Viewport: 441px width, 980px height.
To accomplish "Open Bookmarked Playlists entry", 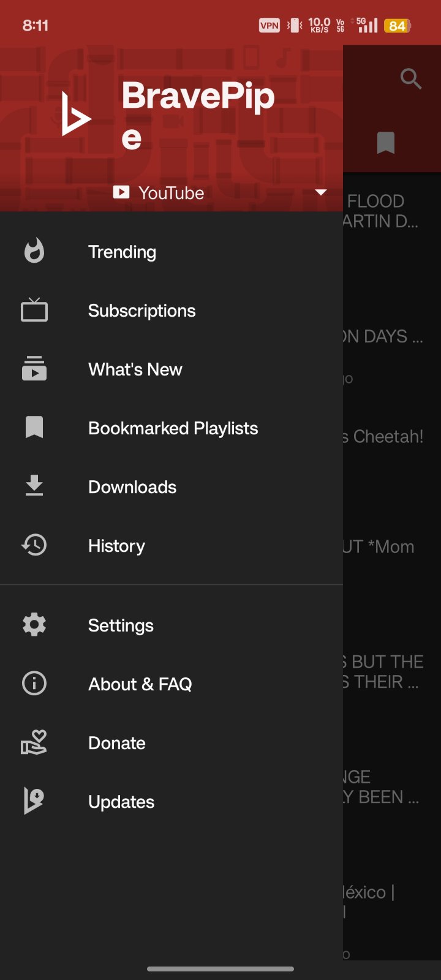I will click(x=173, y=428).
